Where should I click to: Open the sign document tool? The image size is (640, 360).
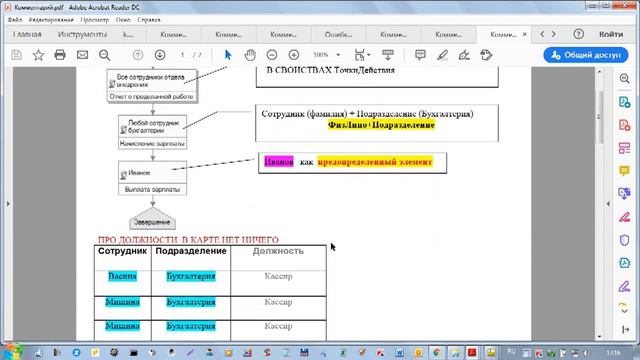coord(464,55)
